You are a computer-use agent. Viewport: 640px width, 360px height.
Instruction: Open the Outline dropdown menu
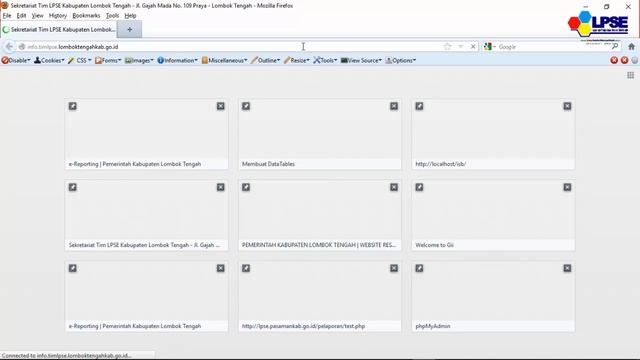click(266, 60)
